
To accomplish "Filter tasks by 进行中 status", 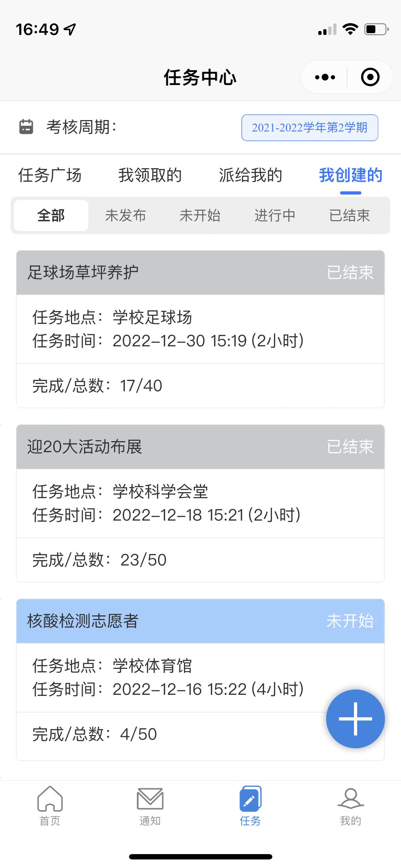I will point(275,216).
